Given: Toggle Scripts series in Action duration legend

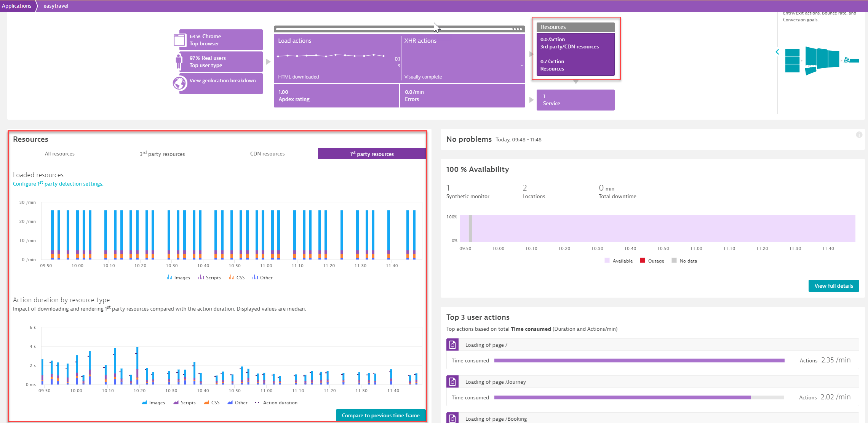Looking at the screenshot, I should tap(184, 402).
